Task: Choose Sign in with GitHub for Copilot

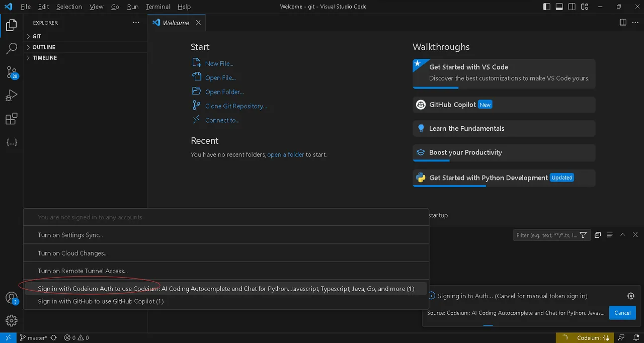Action: [x=226, y=301]
